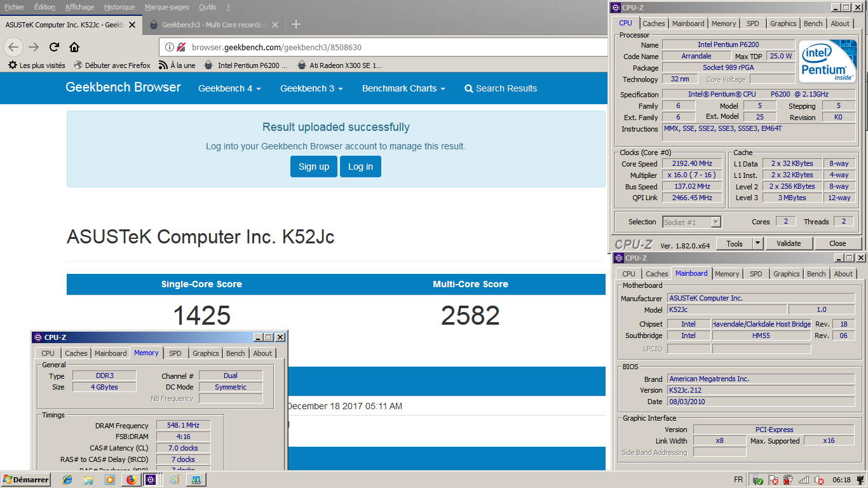Click the Intel Pentium inside logo
This screenshot has width=868, height=488.
coord(827,62)
